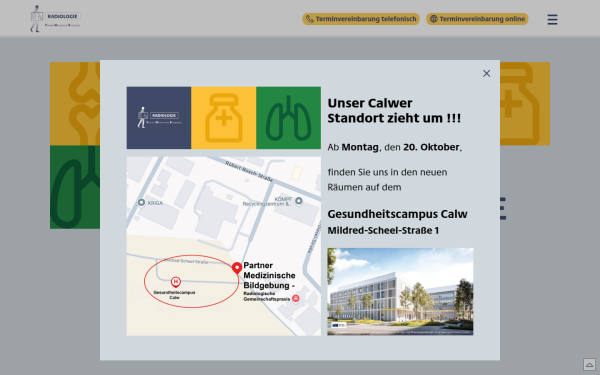
Task: Open the hamburger menu
Action: [x=552, y=19]
